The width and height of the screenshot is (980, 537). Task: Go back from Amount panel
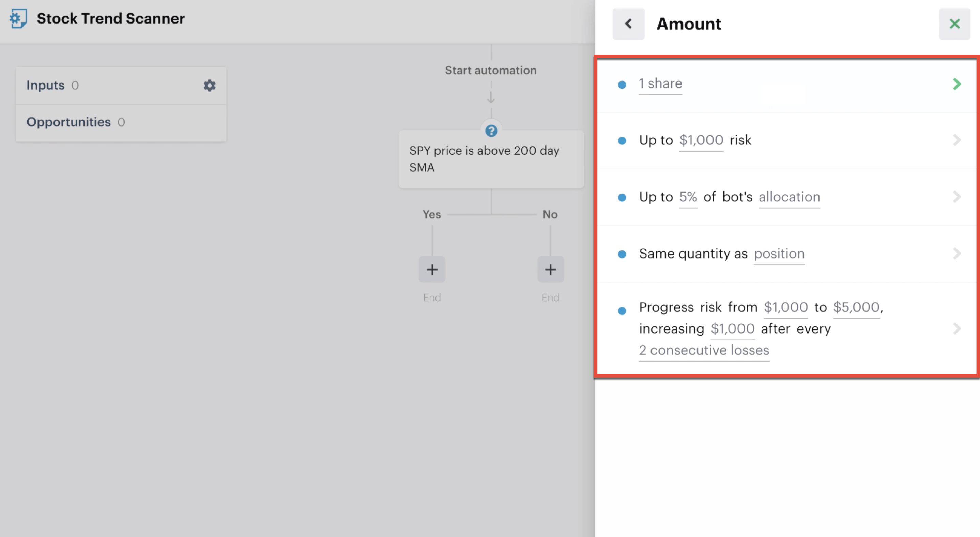click(x=628, y=24)
